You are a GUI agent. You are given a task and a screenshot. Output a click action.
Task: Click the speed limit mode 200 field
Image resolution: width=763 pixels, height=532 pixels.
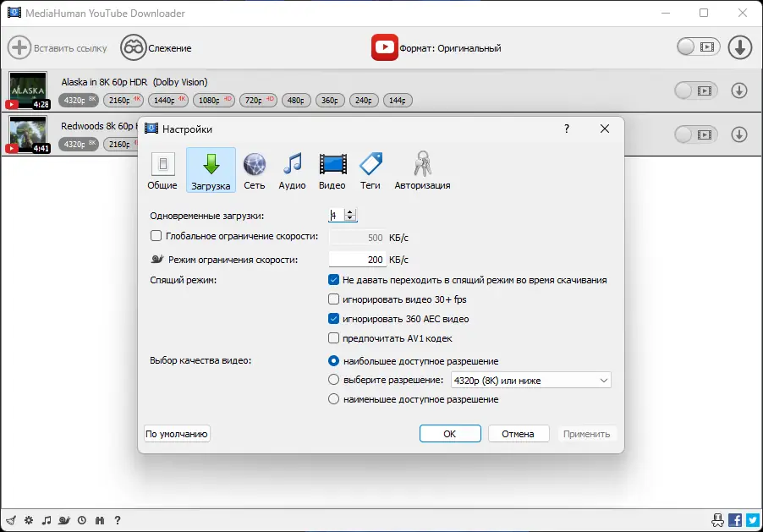pyautogui.click(x=357, y=259)
